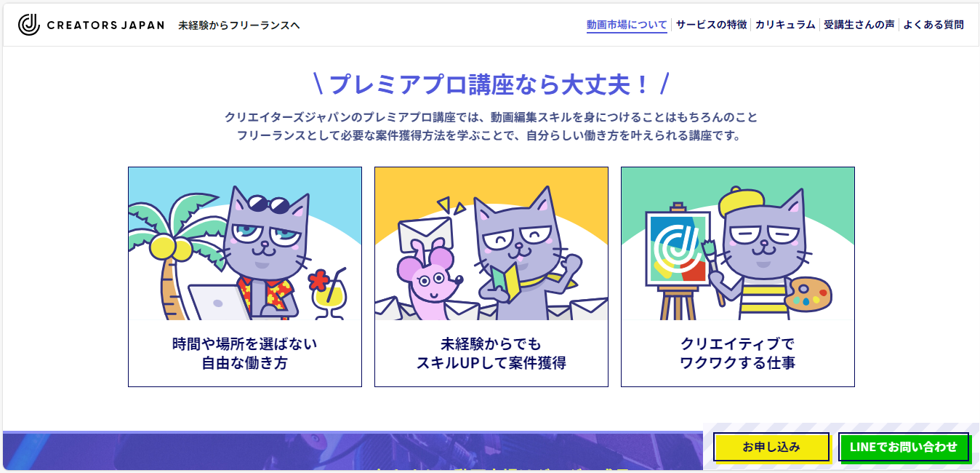
Task: Click the 時間や場所を選ばない自由な働き方 card caption
Action: tap(245, 353)
